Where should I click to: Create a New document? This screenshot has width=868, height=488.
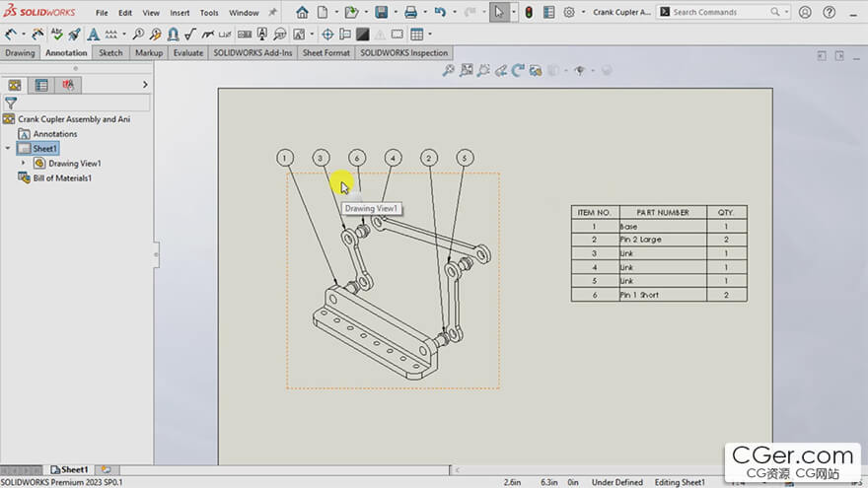323,12
